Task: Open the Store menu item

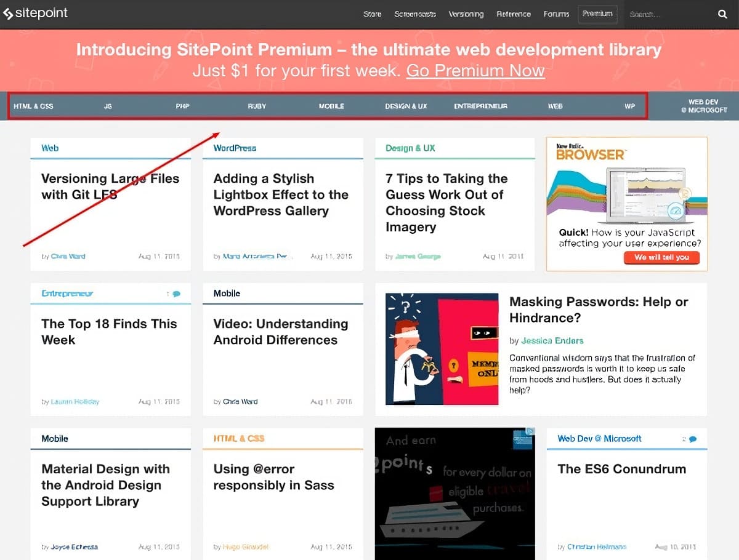Action: click(372, 14)
